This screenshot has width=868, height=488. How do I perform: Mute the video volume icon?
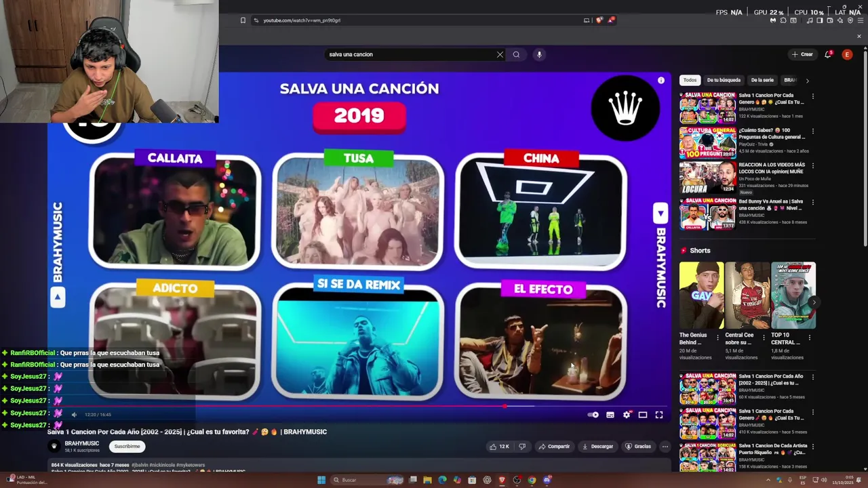point(75,415)
